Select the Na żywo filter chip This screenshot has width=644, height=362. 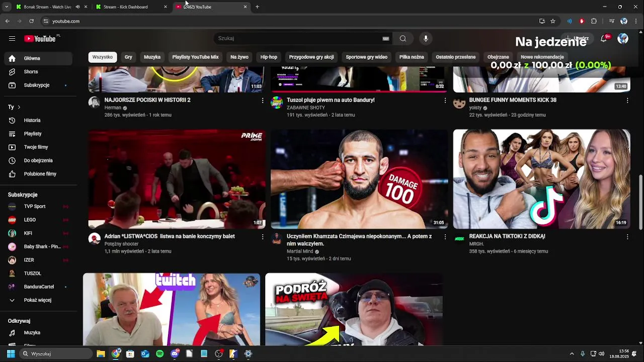click(x=239, y=57)
